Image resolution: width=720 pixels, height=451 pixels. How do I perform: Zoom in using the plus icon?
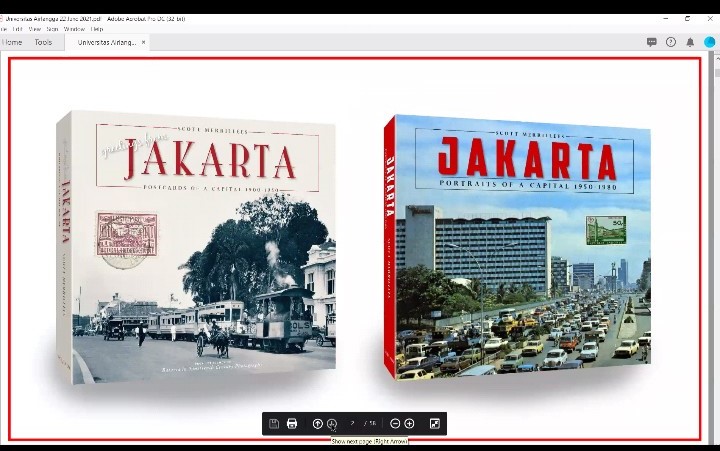point(409,424)
